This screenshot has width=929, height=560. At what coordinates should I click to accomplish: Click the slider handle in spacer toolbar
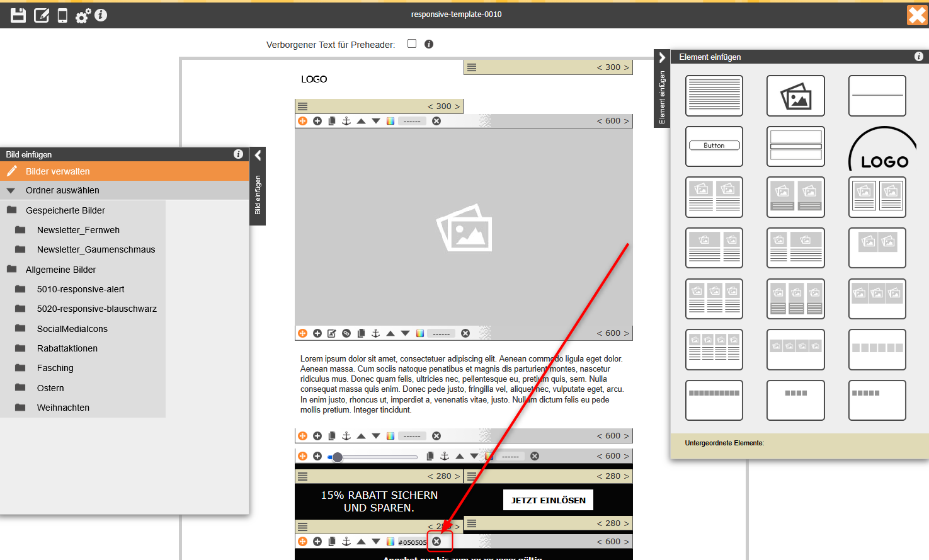pyautogui.click(x=338, y=457)
